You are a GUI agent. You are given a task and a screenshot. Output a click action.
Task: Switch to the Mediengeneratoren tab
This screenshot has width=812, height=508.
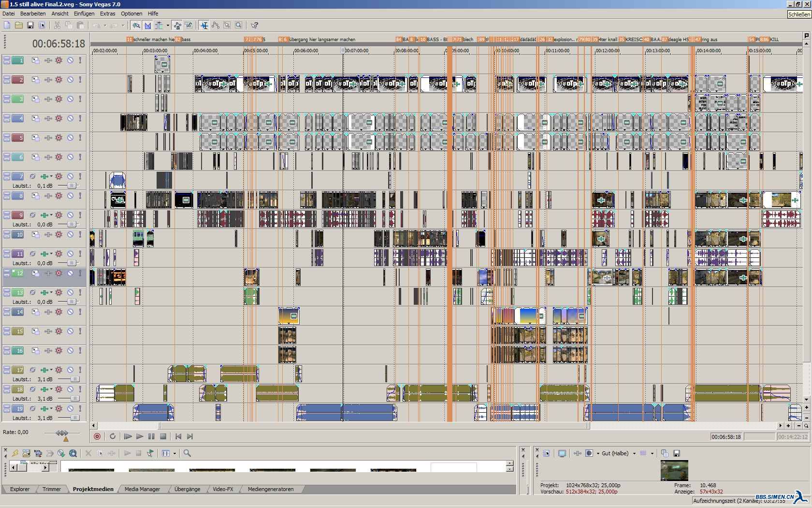[x=271, y=489]
